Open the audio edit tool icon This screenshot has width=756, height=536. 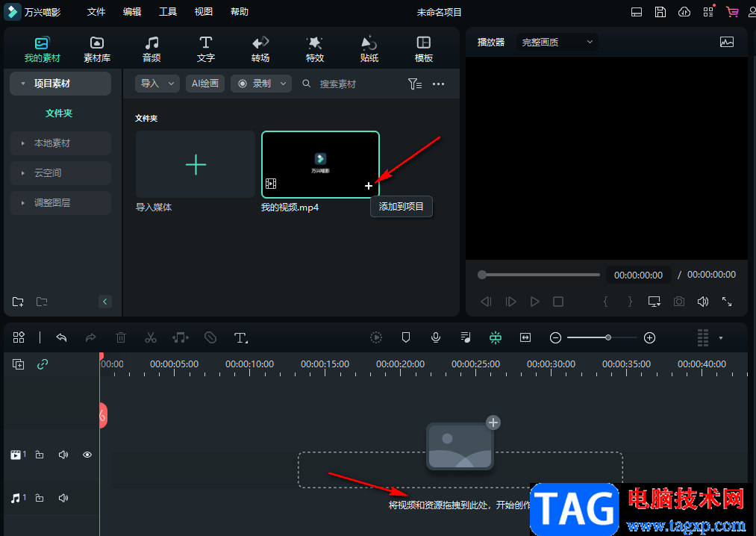(181, 337)
